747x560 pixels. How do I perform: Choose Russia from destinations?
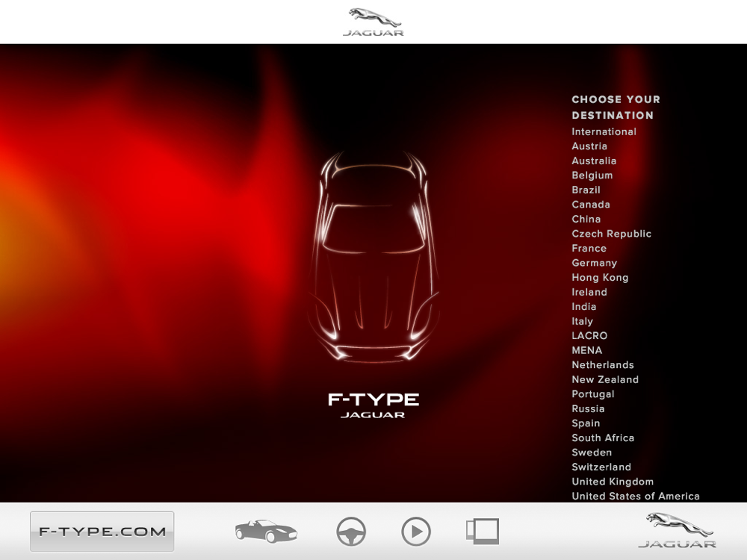click(588, 409)
